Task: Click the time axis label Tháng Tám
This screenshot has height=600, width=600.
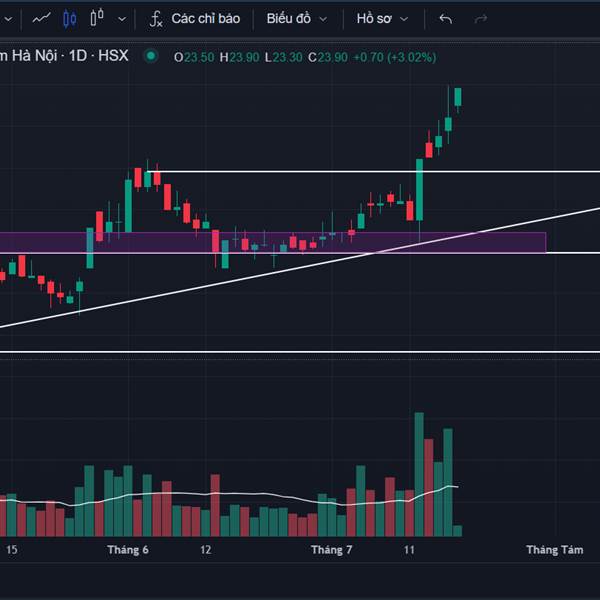Action: click(x=554, y=550)
